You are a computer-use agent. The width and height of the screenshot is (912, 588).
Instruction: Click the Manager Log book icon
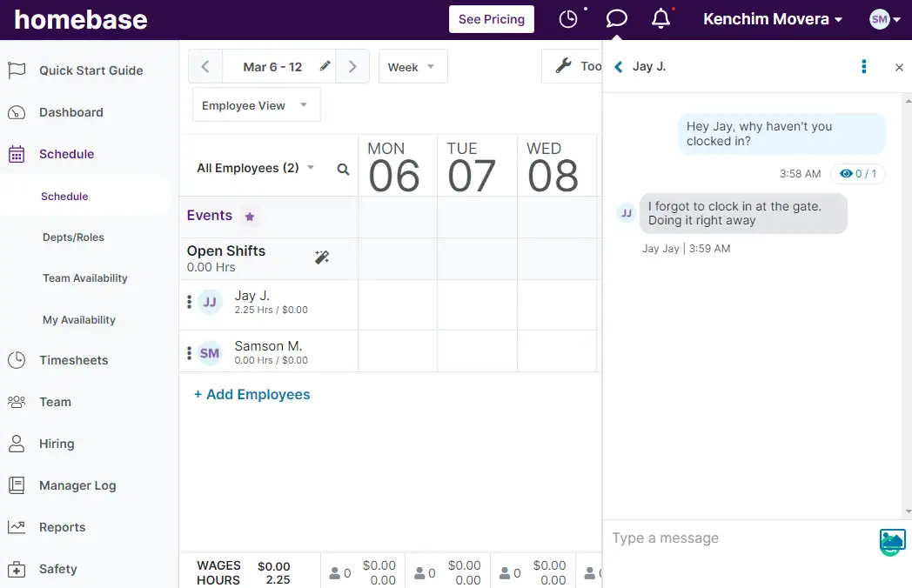coord(17,485)
